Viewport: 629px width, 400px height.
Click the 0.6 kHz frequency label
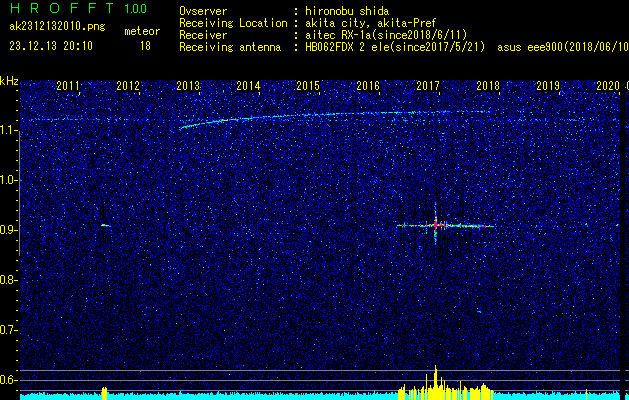10,379
